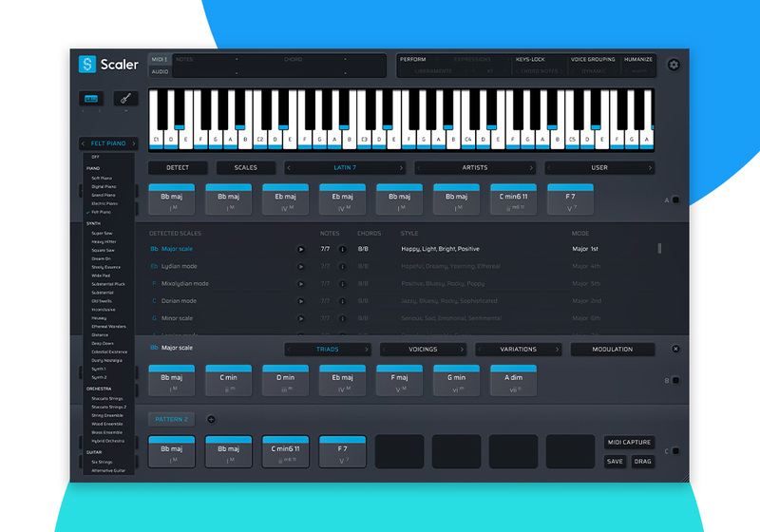This screenshot has height=532, width=760.
Task: Expand next arrow on USER selector
Action: (x=650, y=167)
